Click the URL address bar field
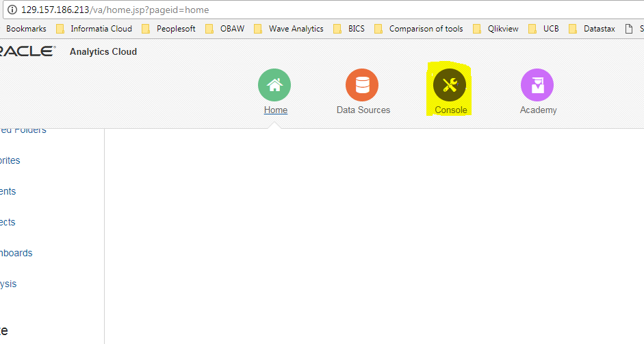Viewport: 644px width, 344px height. tap(342, 10)
